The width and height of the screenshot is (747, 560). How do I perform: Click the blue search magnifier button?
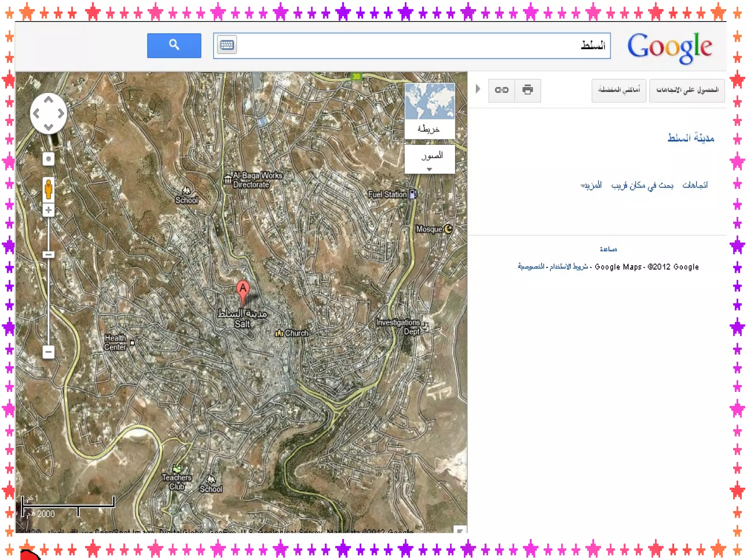tap(174, 46)
